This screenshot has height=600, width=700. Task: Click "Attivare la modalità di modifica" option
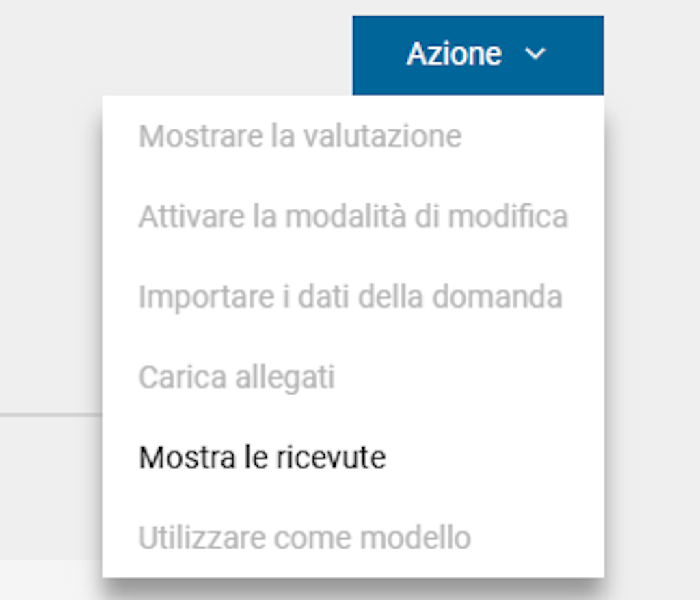pyautogui.click(x=353, y=217)
